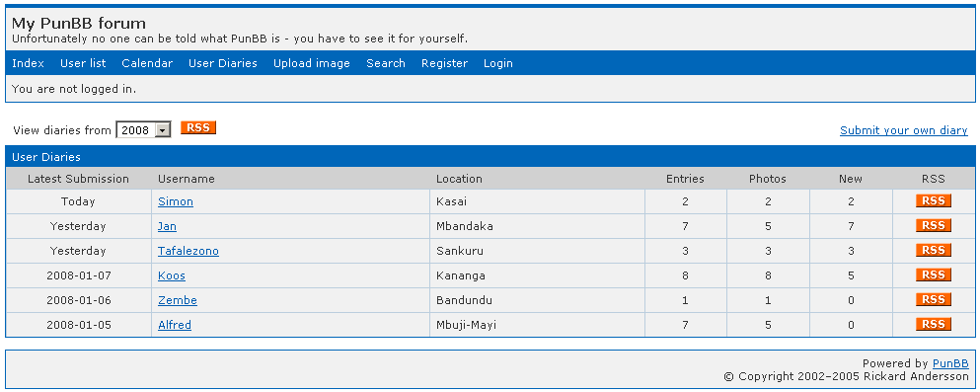Go to Index in navigation bar
The image size is (980, 392).
point(28,63)
